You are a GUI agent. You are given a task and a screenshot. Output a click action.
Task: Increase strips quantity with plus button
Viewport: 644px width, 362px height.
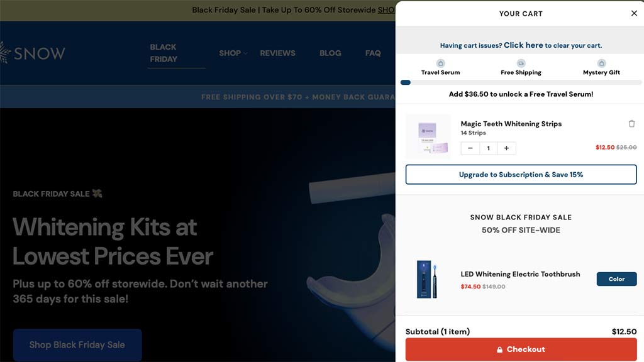pos(506,148)
